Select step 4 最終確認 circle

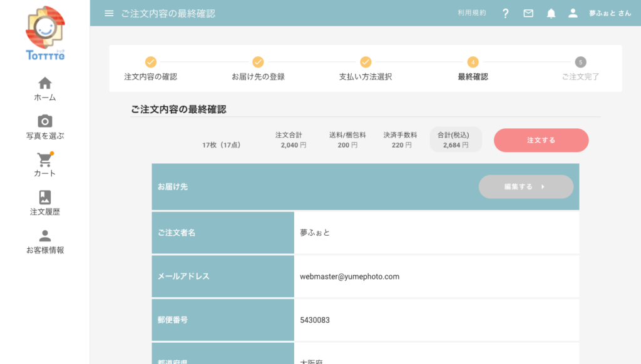473,62
